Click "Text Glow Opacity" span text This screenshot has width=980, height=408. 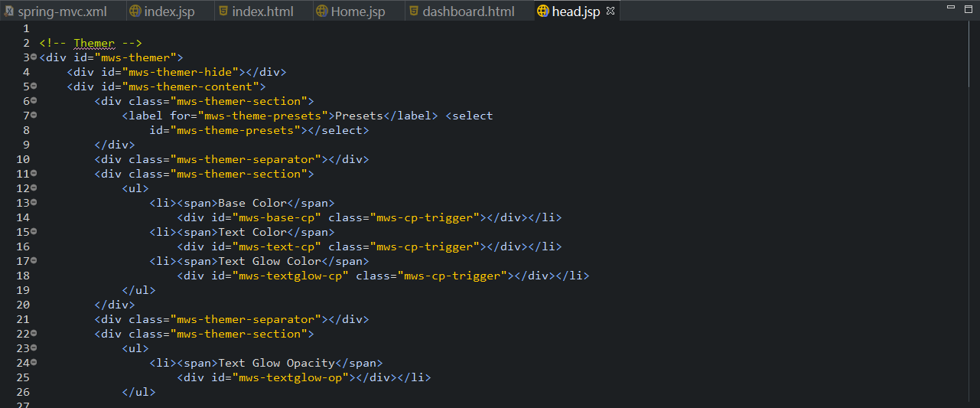(277, 363)
